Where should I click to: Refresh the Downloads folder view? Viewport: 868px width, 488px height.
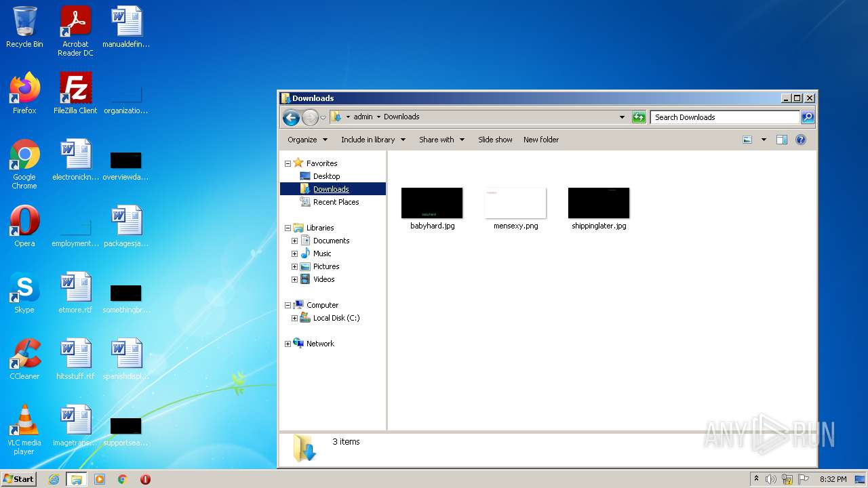639,117
